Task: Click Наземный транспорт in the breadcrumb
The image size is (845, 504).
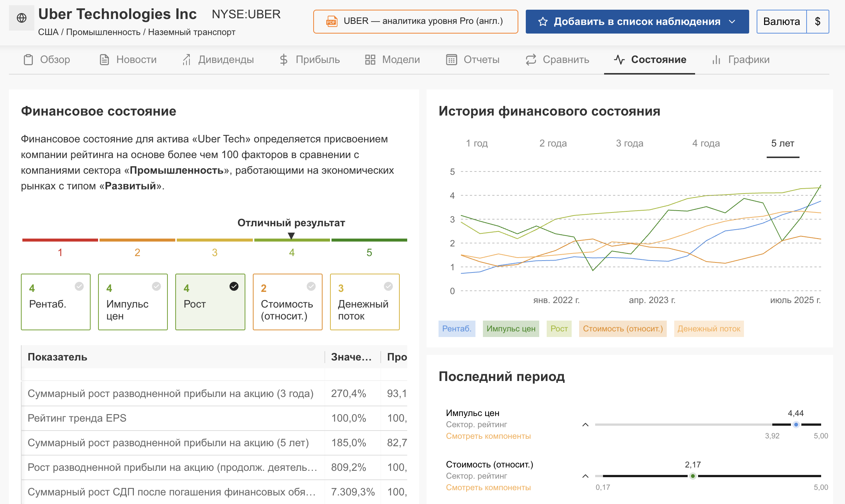Action: 192,32
